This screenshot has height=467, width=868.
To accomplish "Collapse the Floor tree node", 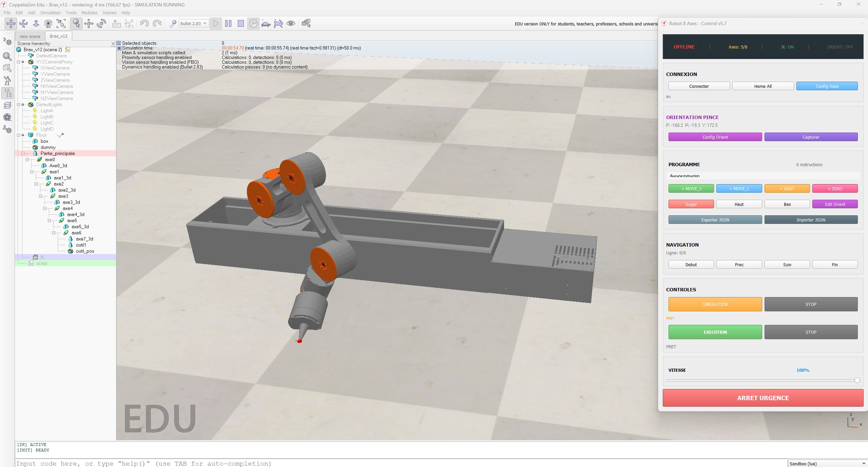I will click(19, 135).
